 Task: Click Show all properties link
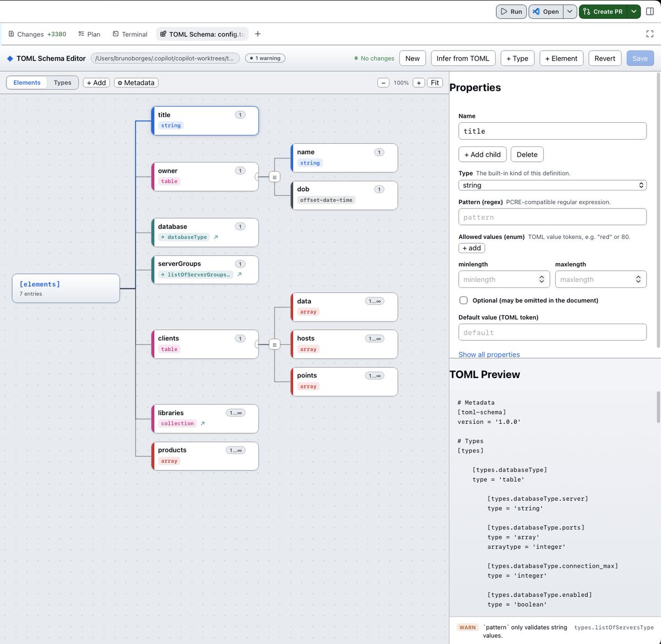point(489,354)
